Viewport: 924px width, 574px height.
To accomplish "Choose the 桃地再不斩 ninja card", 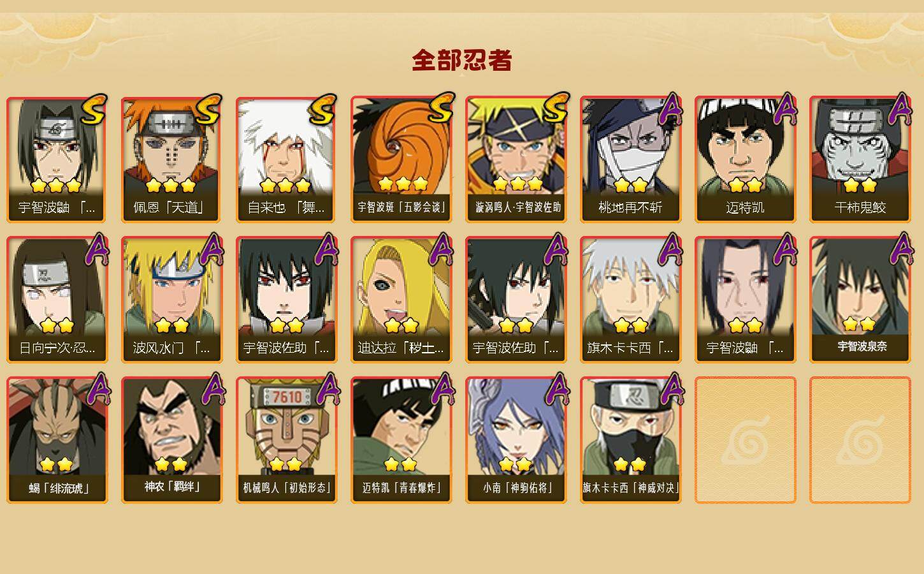I will coord(630,159).
